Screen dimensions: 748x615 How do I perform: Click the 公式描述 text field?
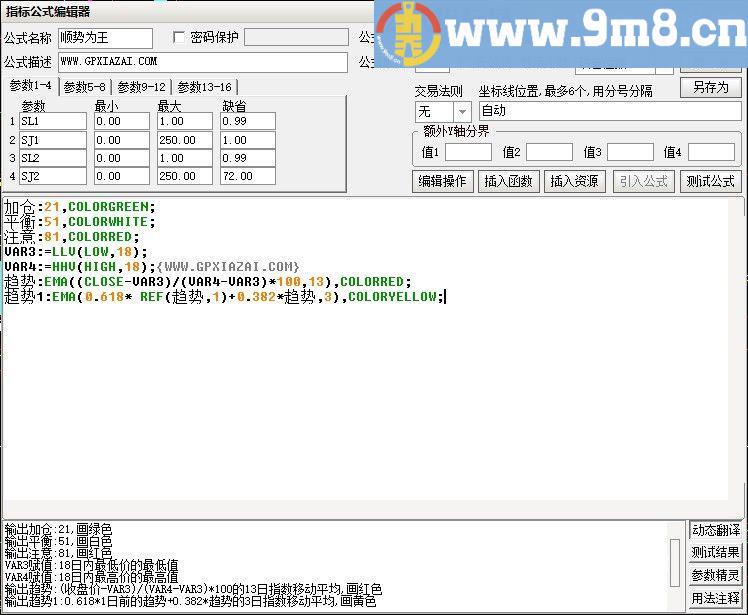pos(201,62)
